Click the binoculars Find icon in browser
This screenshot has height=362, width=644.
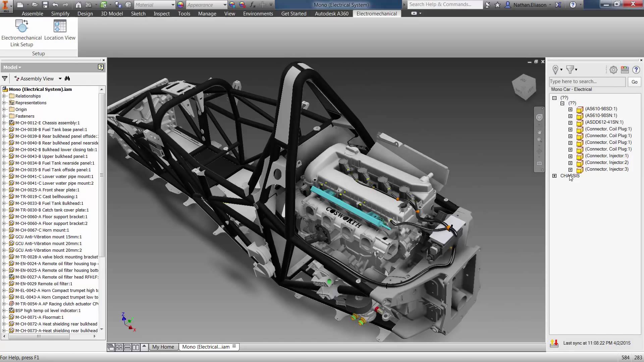67,78
